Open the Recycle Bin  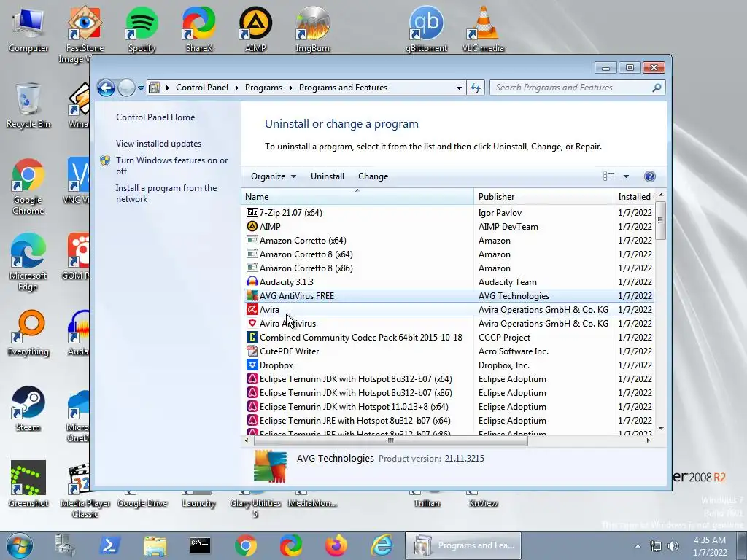[28, 106]
